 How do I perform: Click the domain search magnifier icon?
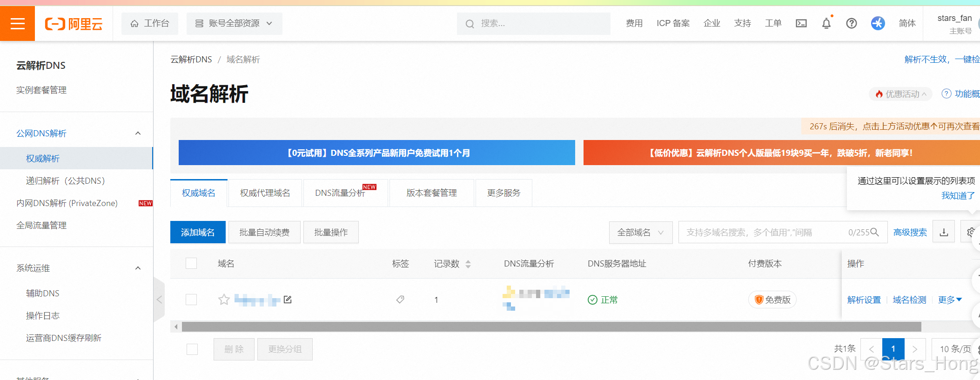coord(874,232)
